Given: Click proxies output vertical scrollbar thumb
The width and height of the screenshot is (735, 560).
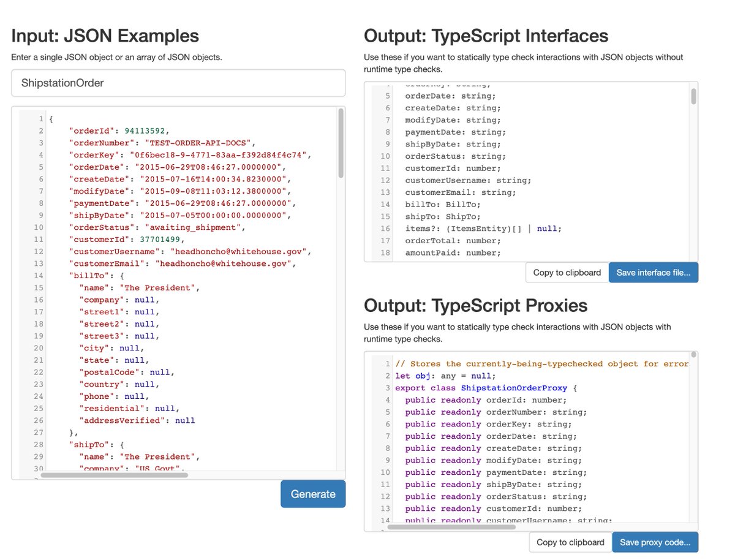Looking at the screenshot, I should coord(693,355).
